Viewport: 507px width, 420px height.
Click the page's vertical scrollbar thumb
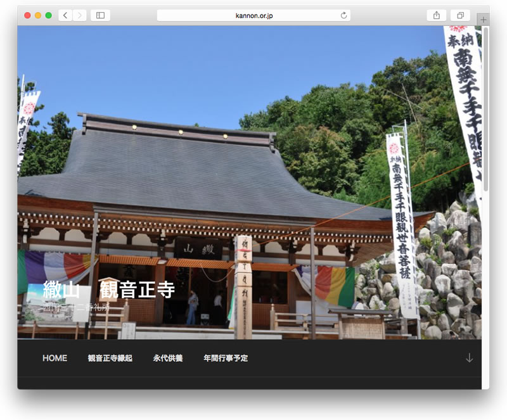(485, 109)
